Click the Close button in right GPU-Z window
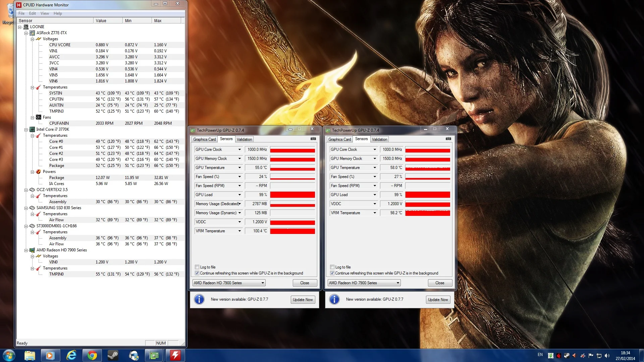Image resolution: width=644 pixels, height=362 pixels. tap(440, 283)
